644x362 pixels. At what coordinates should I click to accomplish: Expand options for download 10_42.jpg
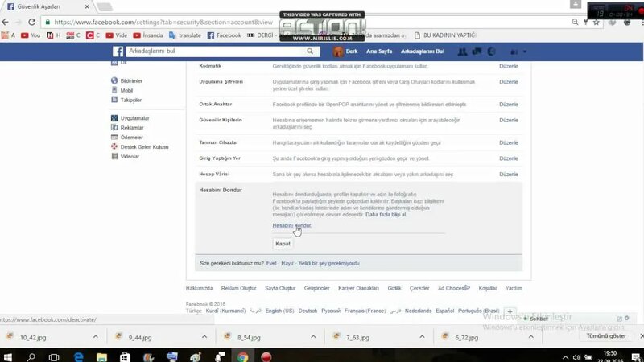(95, 337)
